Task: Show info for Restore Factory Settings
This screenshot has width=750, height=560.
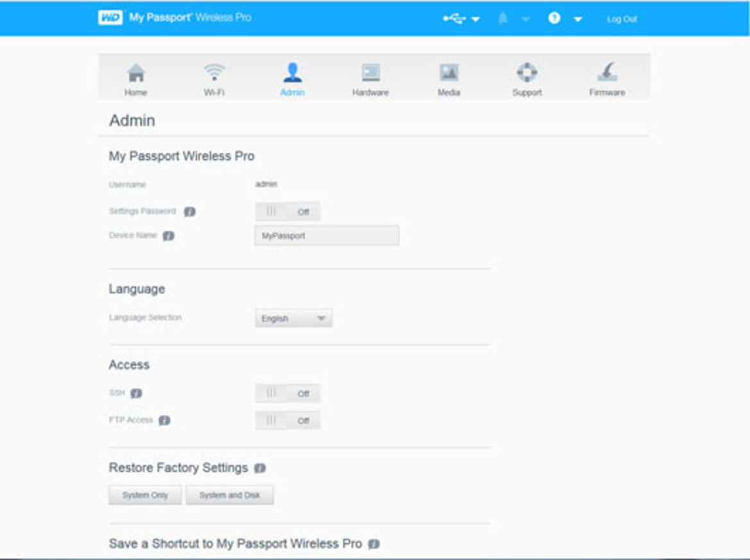Action: point(260,468)
